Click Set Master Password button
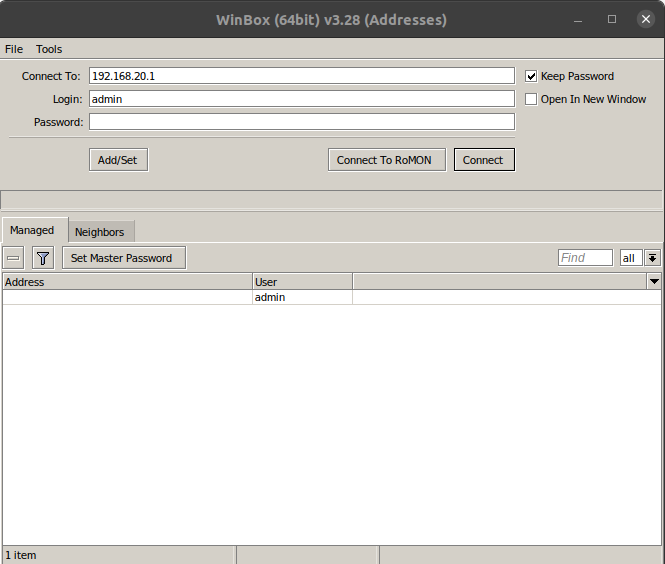Image resolution: width=665 pixels, height=564 pixels. pos(121,258)
